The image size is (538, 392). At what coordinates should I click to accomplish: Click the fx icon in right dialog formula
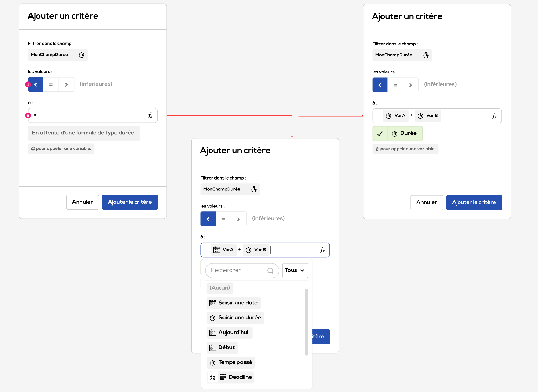(x=494, y=116)
